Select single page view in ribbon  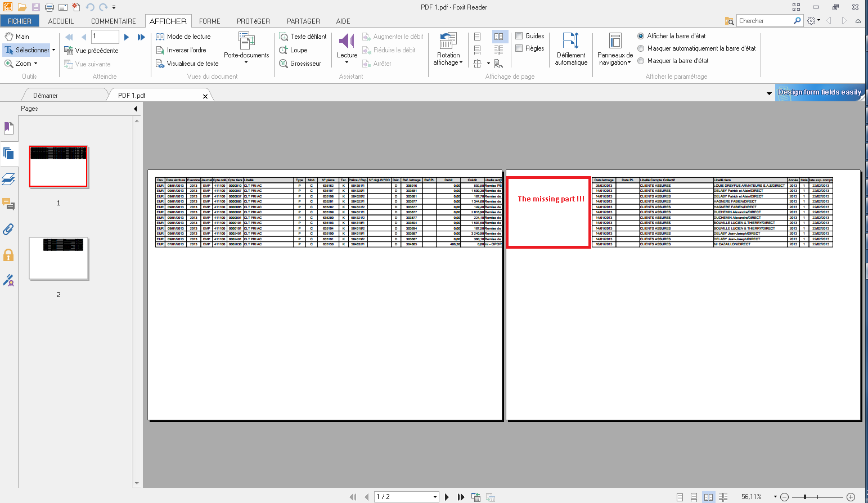[477, 37]
